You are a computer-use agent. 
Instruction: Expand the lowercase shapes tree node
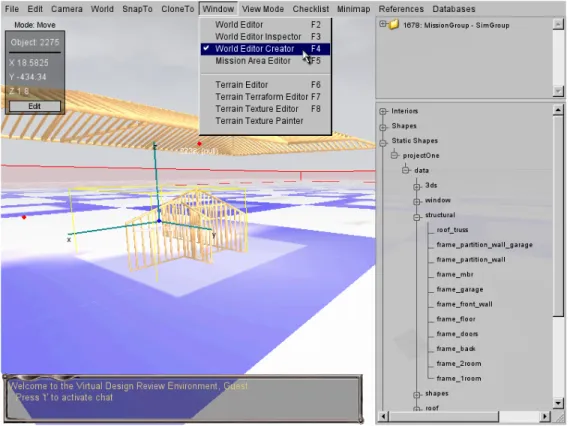[x=417, y=395]
